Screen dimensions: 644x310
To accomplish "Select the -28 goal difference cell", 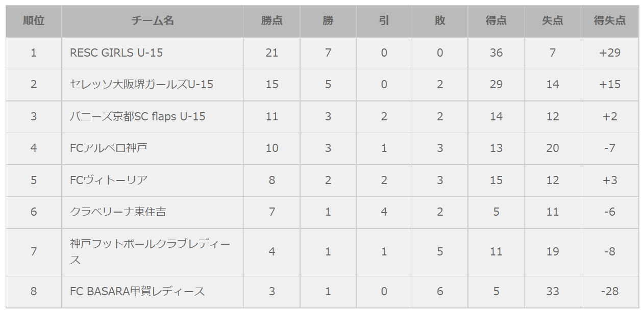I will (x=610, y=291).
